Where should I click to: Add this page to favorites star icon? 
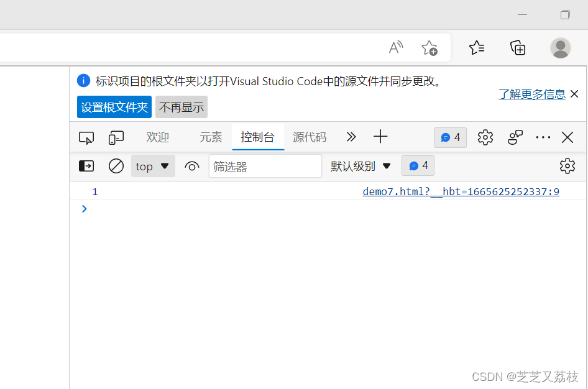430,48
